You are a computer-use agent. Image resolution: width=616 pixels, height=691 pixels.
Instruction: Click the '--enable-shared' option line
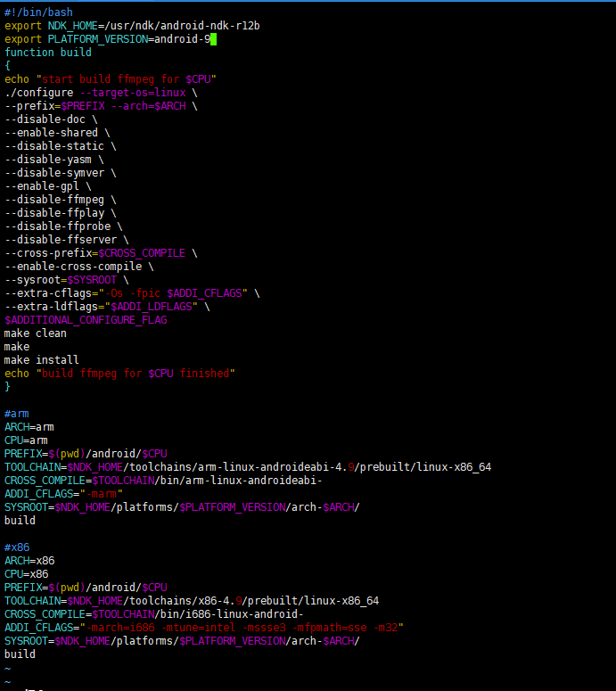pos(57,133)
